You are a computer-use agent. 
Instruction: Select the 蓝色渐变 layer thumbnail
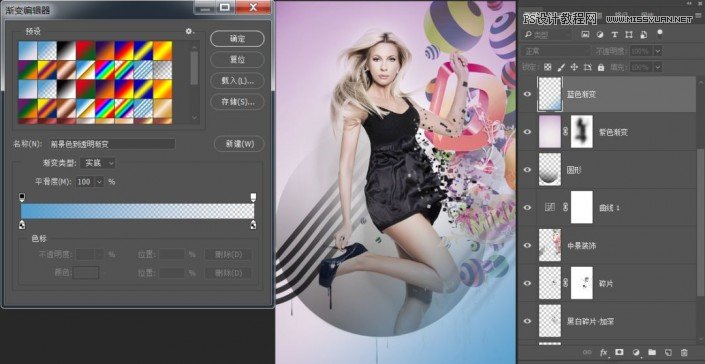pyautogui.click(x=550, y=94)
